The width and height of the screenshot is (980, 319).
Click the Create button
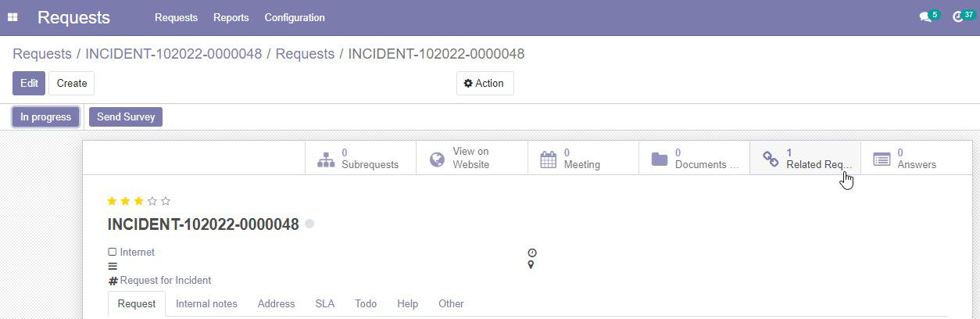coord(72,83)
